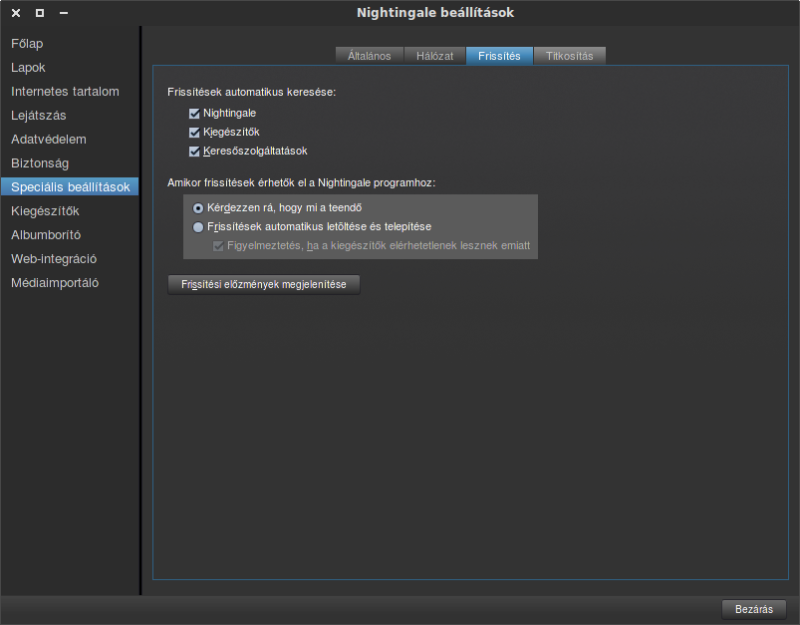
Task: Switch to the Hálózat tab
Action: (x=435, y=56)
